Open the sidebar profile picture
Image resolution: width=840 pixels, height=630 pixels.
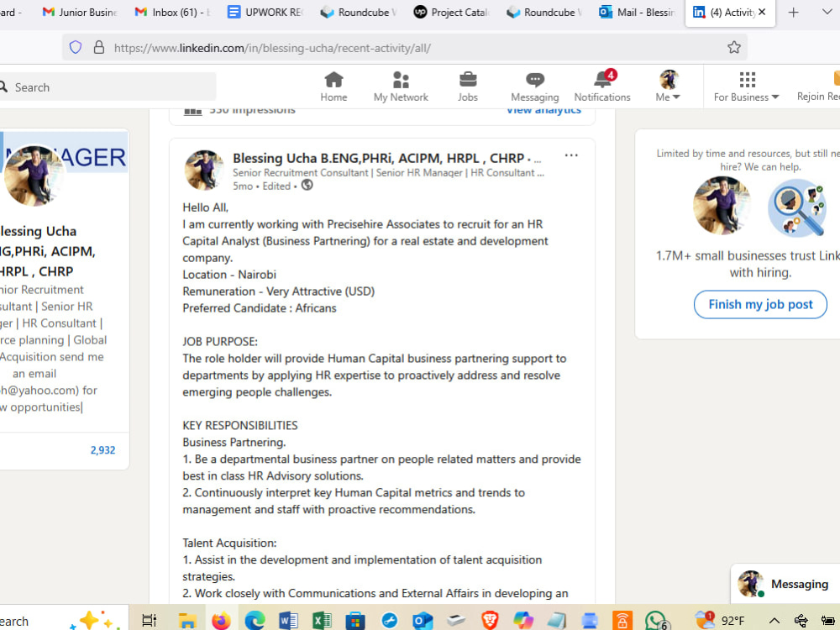[34, 176]
